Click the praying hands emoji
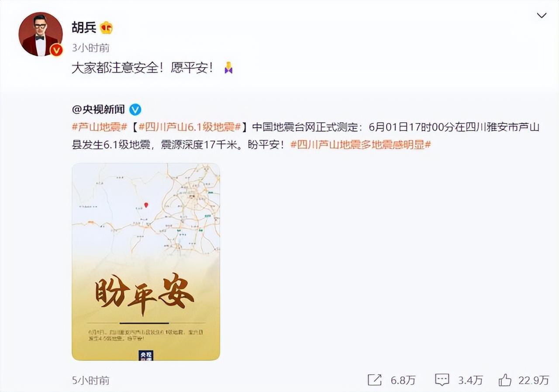Screen dimensions: 559x392 pos(228,68)
